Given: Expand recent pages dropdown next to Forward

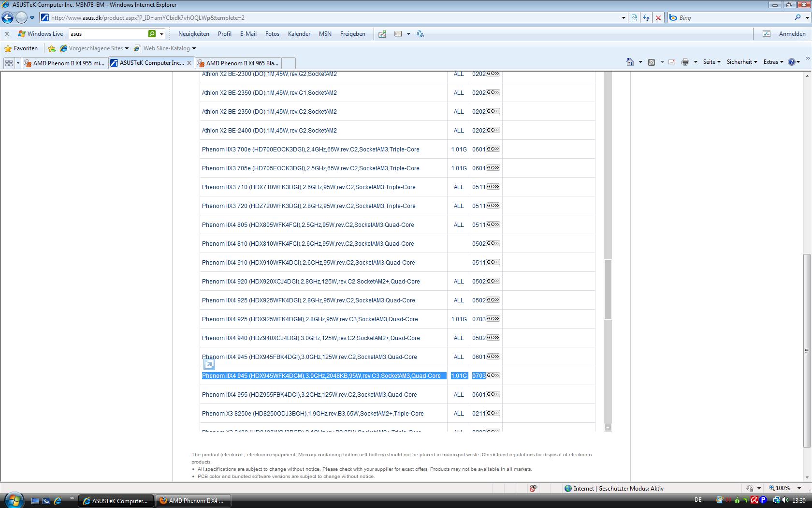Looking at the screenshot, I should [x=32, y=18].
